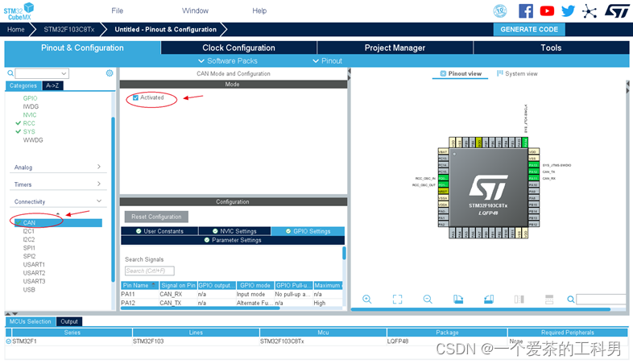
Task: Collapse the Connectivity category
Action: (58, 201)
